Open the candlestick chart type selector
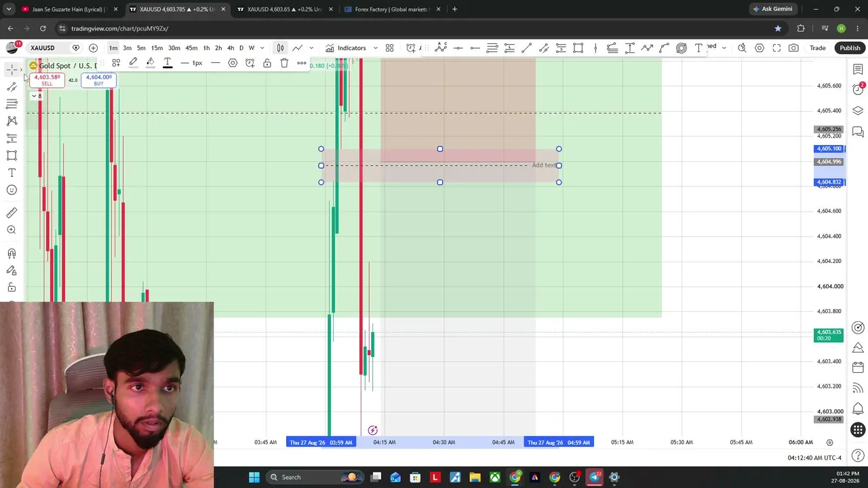The image size is (868, 488). click(x=280, y=48)
